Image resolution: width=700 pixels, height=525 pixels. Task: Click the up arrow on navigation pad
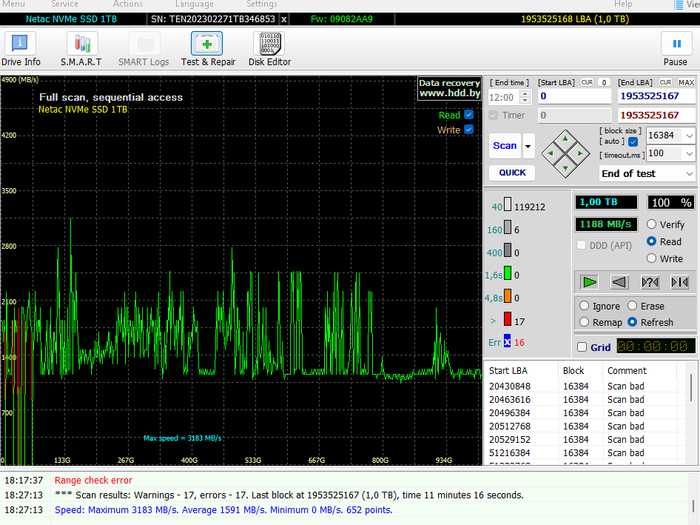click(x=566, y=139)
